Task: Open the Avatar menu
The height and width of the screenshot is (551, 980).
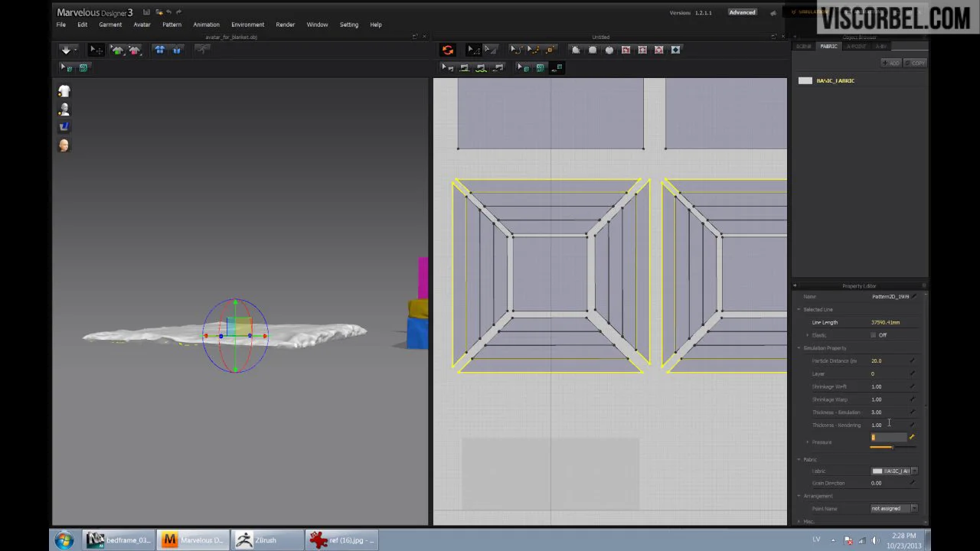Action: tap(142, 24)
